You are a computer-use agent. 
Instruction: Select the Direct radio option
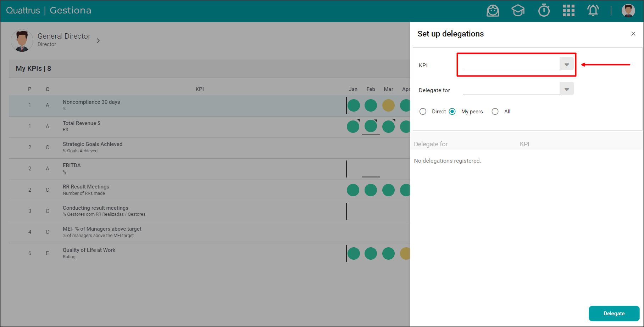click(x=423, y=112)
